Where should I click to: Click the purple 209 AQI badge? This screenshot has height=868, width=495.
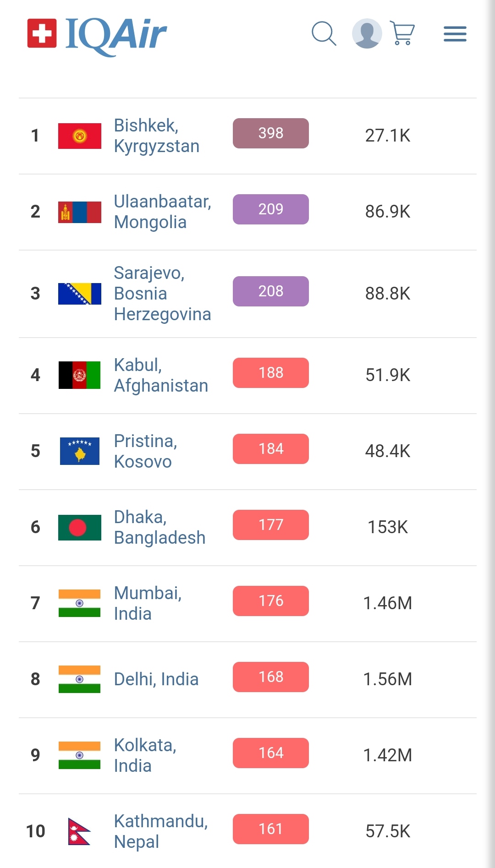(270, 209)
